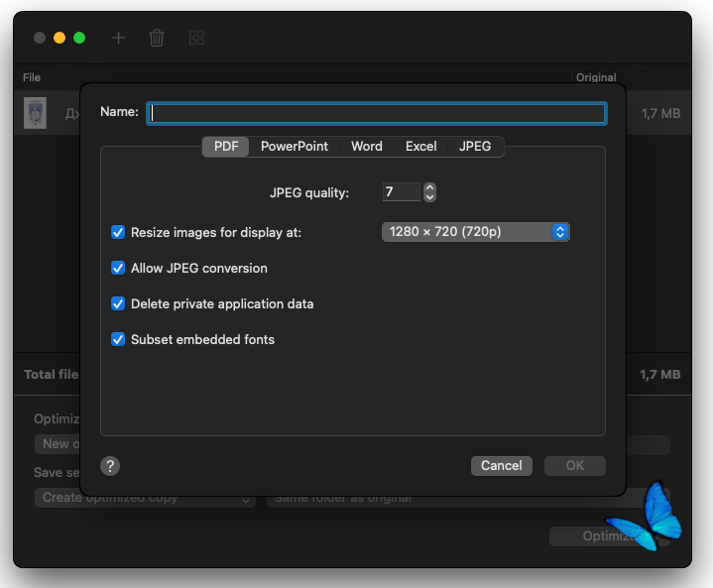This screenshot has width=713, height=588.
Task: Uncheck Delete private application data
Action: coord(118,303)
